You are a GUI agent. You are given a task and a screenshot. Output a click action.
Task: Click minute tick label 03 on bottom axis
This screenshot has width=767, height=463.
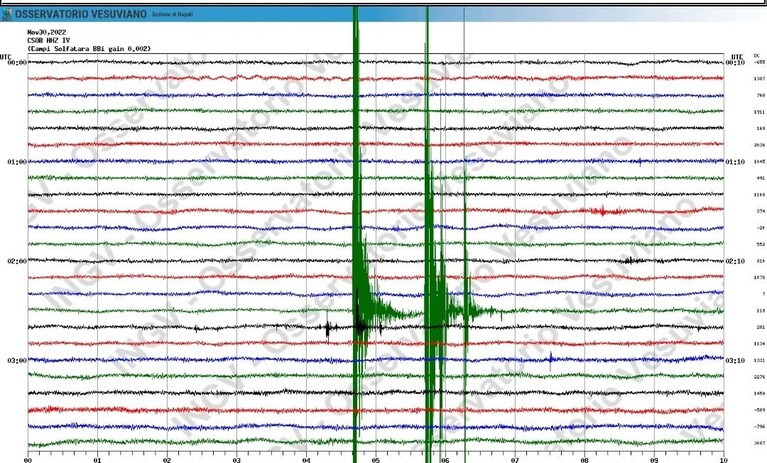pyautogui.click(x=237, y=460)
